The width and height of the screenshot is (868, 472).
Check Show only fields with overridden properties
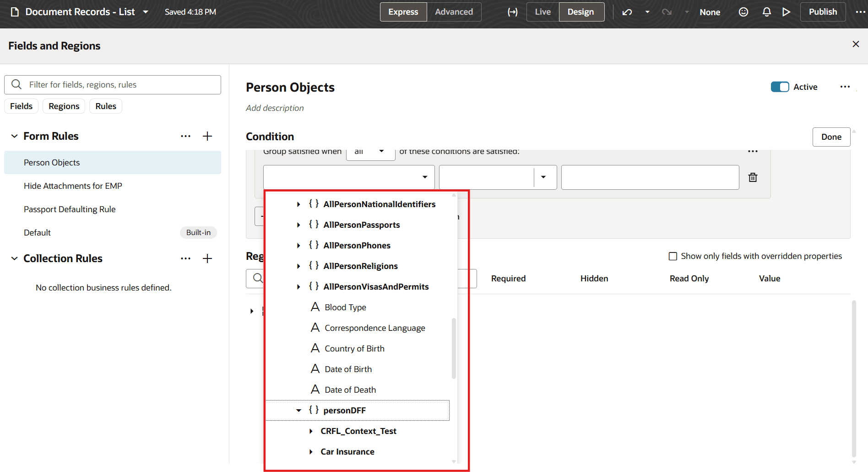pyautogui.click(x=673, y=256)
